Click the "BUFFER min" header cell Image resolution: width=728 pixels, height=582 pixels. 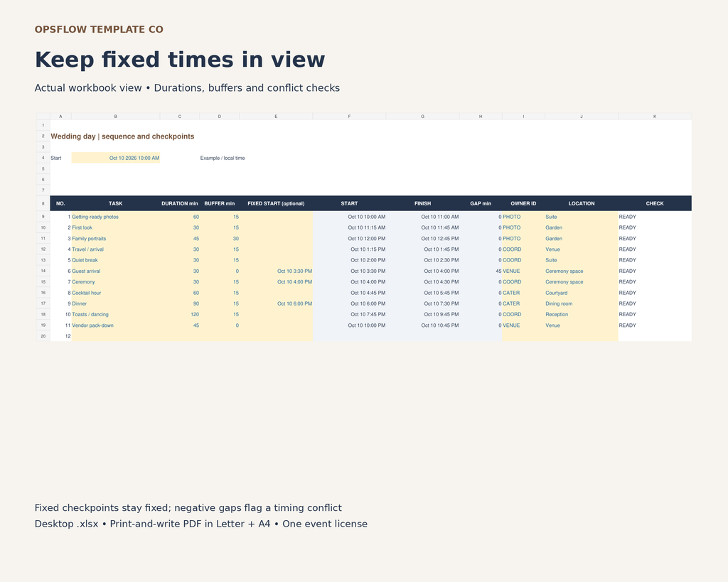pos(220,203)
